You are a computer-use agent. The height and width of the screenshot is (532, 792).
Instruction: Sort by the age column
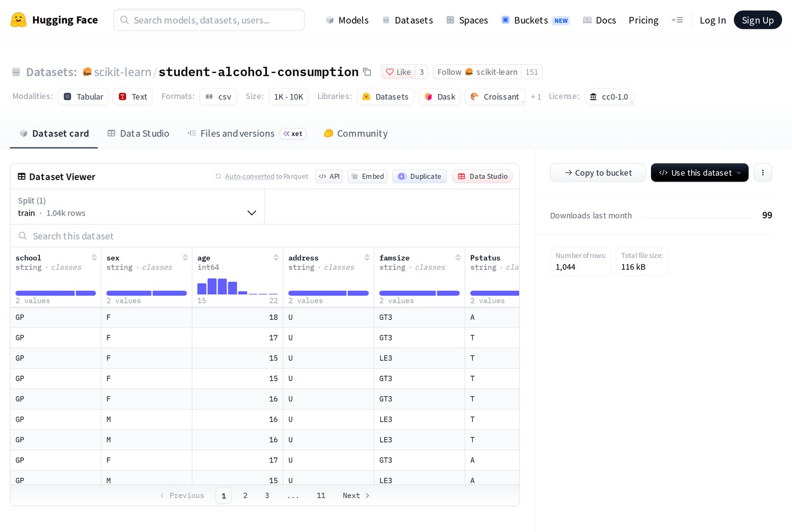tap(276, 257)
